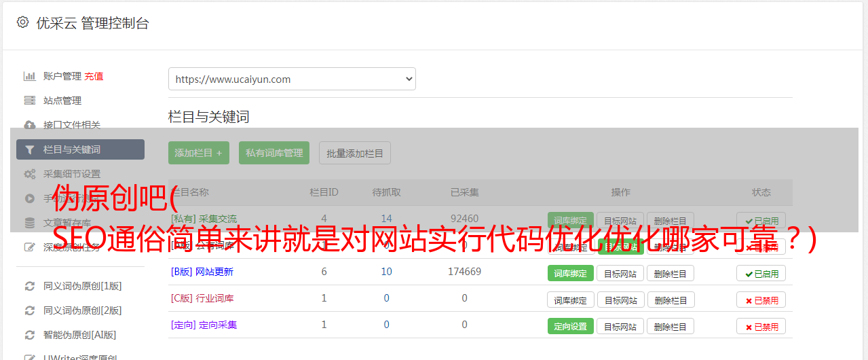This screenshot has height=360, width=868.
Task: Open the [B版] 网站更新 column link
Action: click(202, 272)
